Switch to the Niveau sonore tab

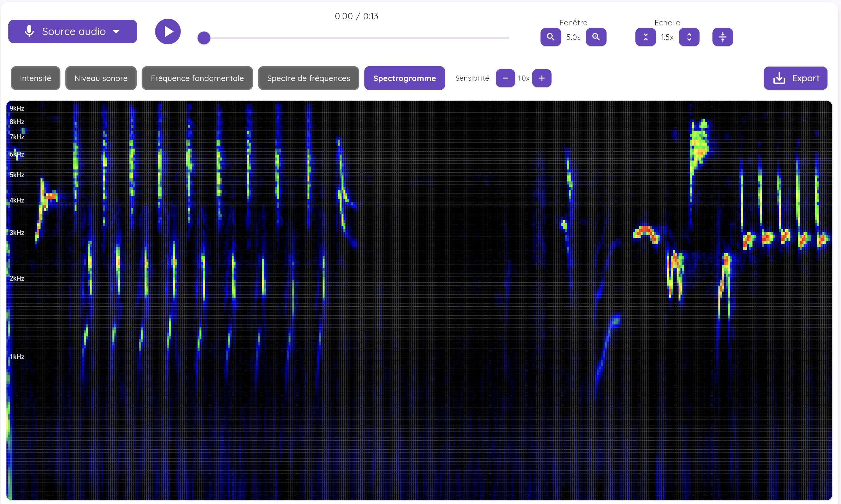coord(101,78)
